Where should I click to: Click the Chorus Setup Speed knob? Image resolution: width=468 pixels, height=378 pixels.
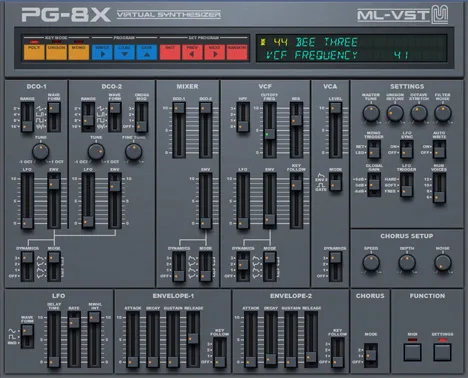pyautogui.click(x=371, y=262)
